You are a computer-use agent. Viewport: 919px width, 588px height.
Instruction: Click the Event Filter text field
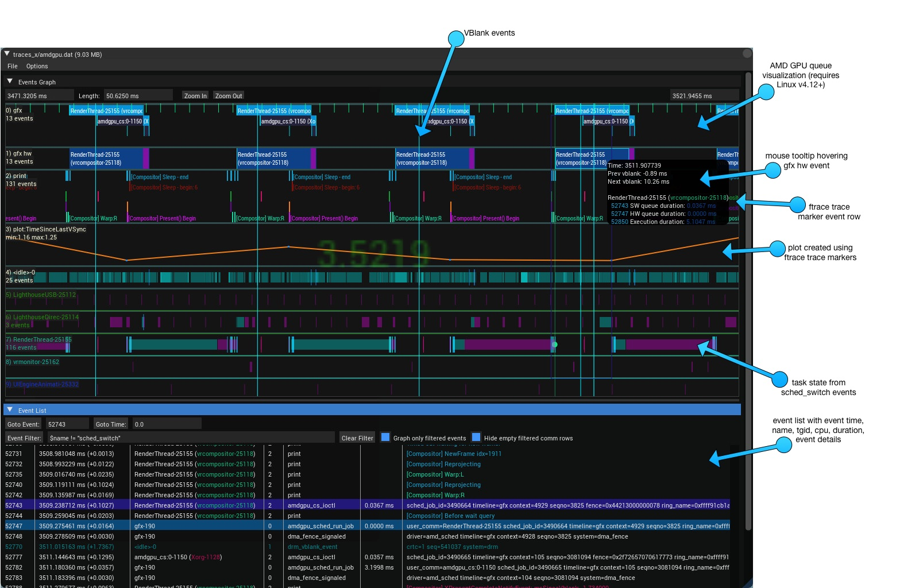[191, 438]
